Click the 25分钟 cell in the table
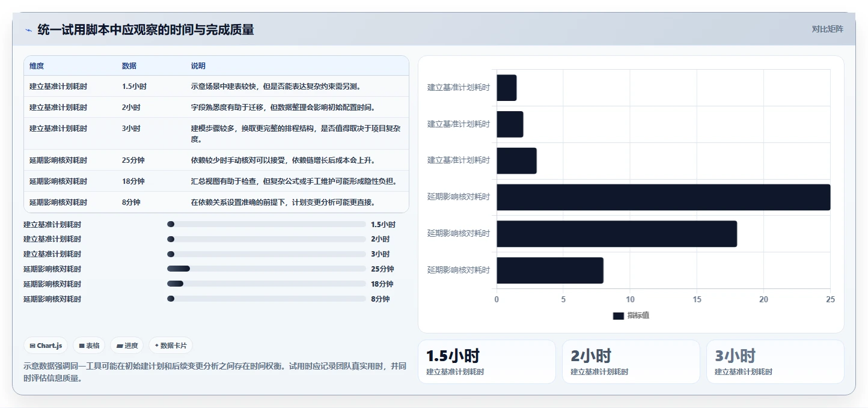 [133, 160]
